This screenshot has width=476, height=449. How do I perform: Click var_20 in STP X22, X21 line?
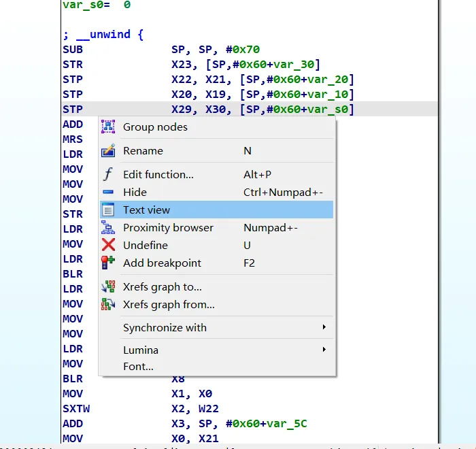[x=328, y=80]
